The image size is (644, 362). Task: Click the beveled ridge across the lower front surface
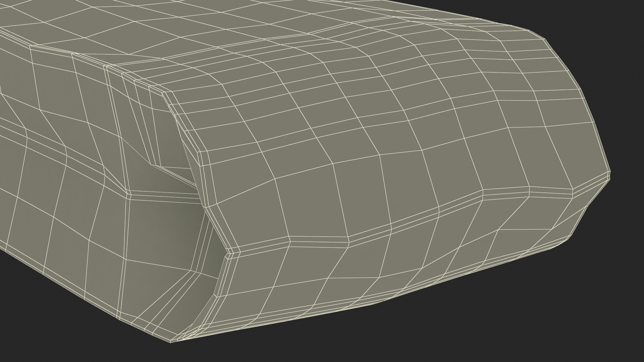pyautogui.click(x=319, y=240)
